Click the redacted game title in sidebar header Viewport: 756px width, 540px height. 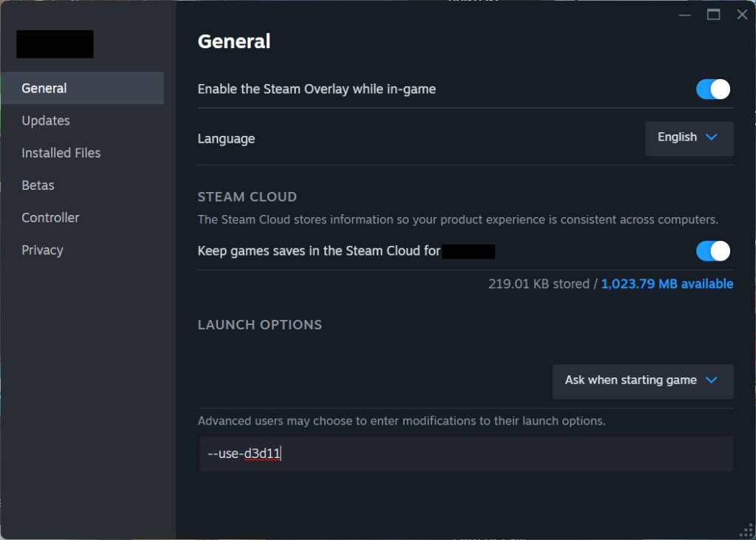click(55, 44)
